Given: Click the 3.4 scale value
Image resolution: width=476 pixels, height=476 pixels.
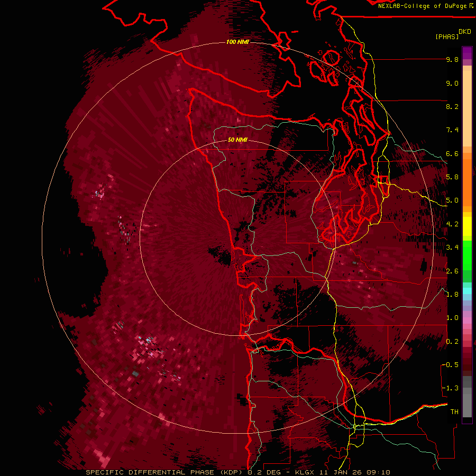Looking at the screenshot, I should pyautogui.click(x=452, y=248).
